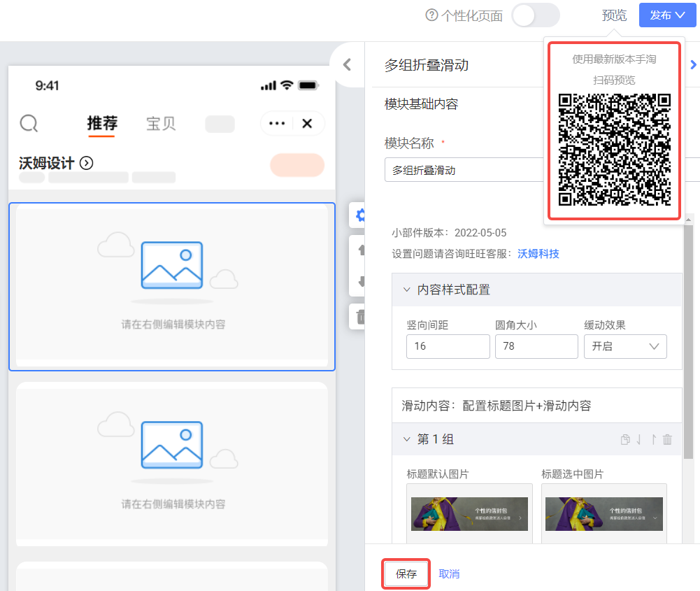The width and height of the screenshot is (700, 591).
Task: Click the blue right chevron at panel edge
Action: tap(693, 65)
